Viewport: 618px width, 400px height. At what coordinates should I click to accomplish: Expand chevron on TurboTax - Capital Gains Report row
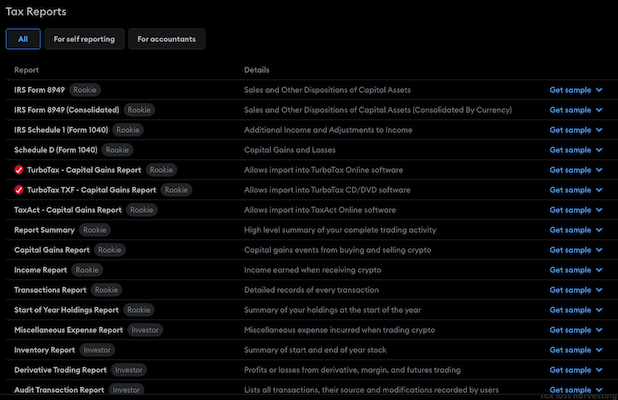coord(599,170)
